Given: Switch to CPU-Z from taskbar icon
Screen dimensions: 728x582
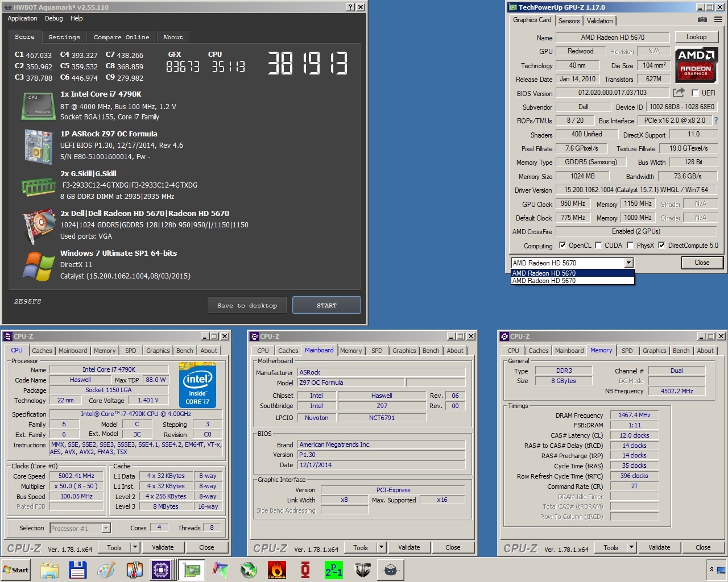Looking at the screenshot, I should click(x=162, y=569).
